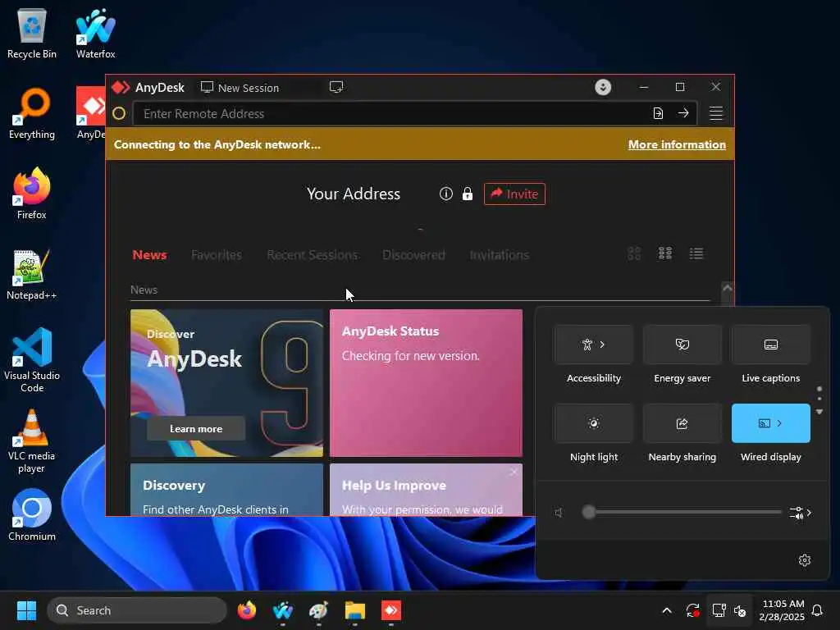Select the Chromium desktop shortcut

(x=32, y=515)
